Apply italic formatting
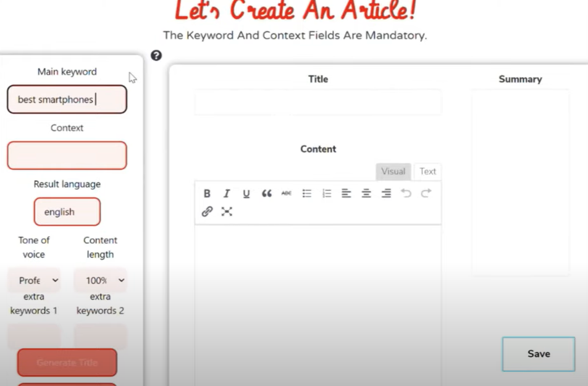Viewport: 588px width, 386px height. tap(227, 193)
